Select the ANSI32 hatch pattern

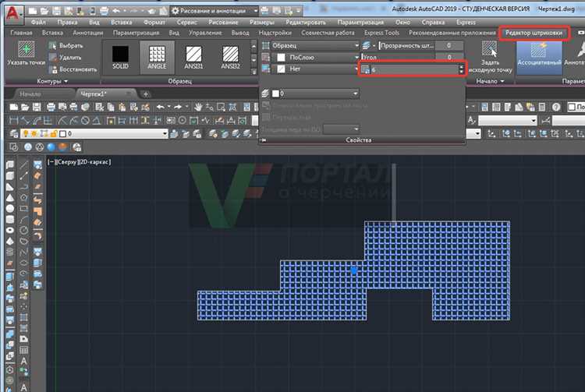click(x=230, y=58)
